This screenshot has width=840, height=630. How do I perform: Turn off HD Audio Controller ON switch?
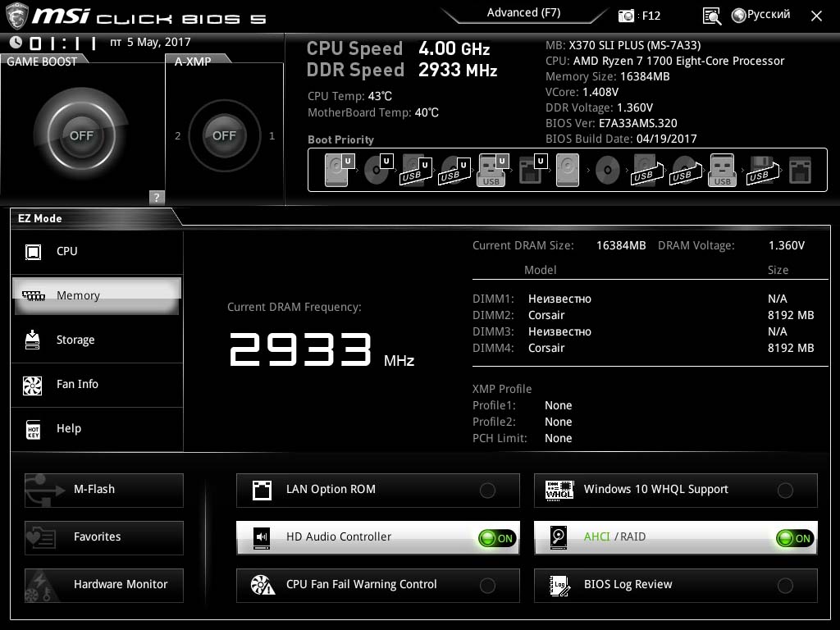pos(497,538)
